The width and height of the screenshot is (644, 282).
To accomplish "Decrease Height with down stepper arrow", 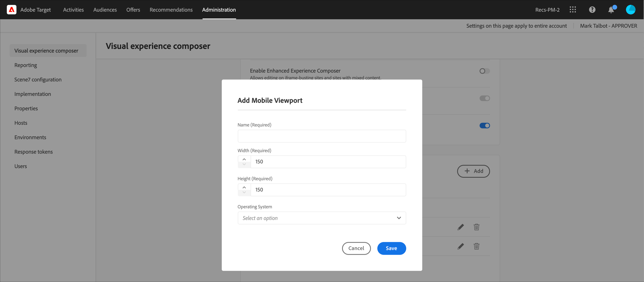I will tap(244, 192).
